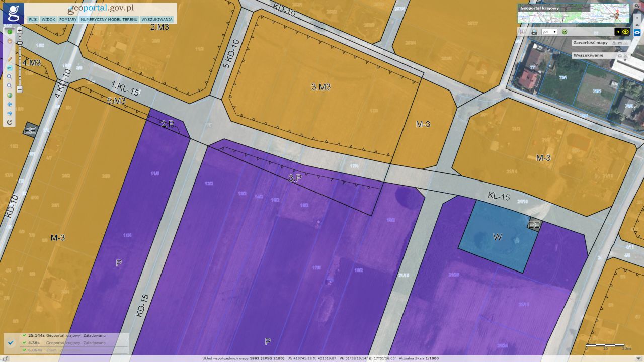Select the pencil drawing tool
This screenshot has height=362, width=644.
click(x=10, y=59)
